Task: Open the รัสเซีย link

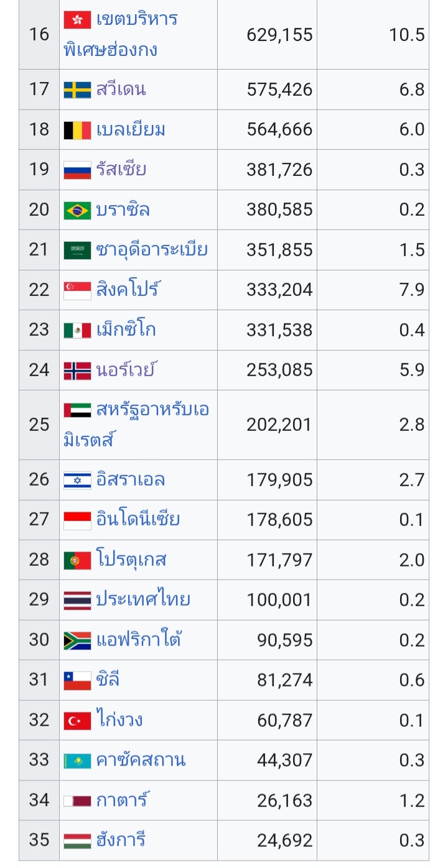Action: click(121, 169)
